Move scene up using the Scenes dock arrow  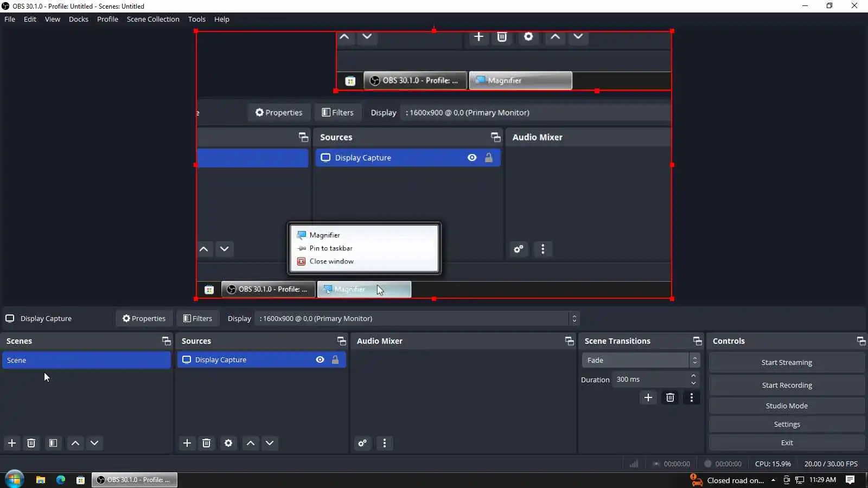pyautogui.click(x=75, y=443)
